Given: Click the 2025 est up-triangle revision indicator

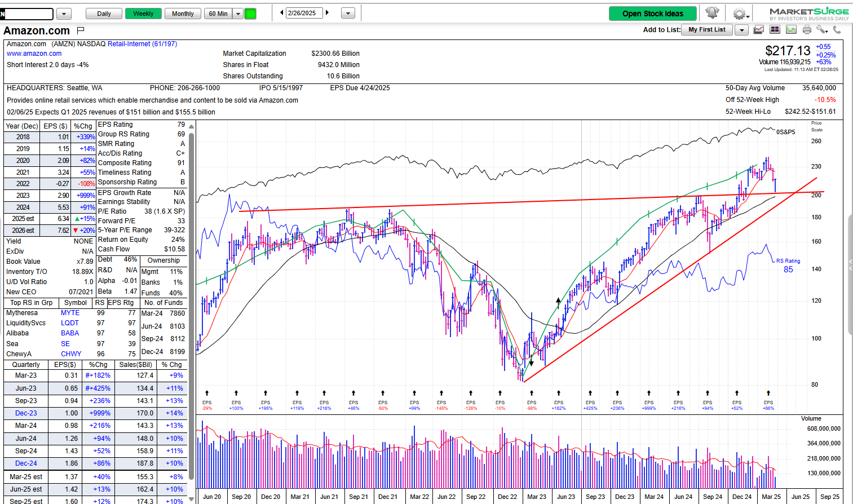Looking at the screenshot, I should tap(77, 219).
